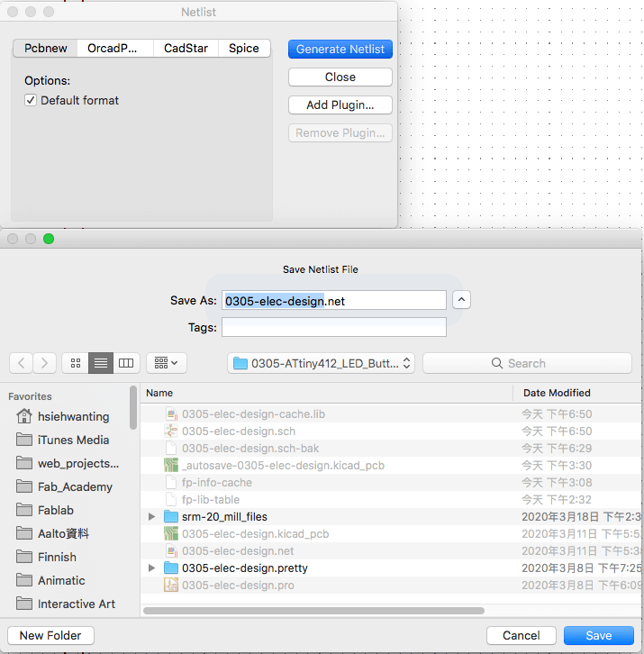
Task: Collapse the save dialog with chevron button
Action: (x=461, y=300)
